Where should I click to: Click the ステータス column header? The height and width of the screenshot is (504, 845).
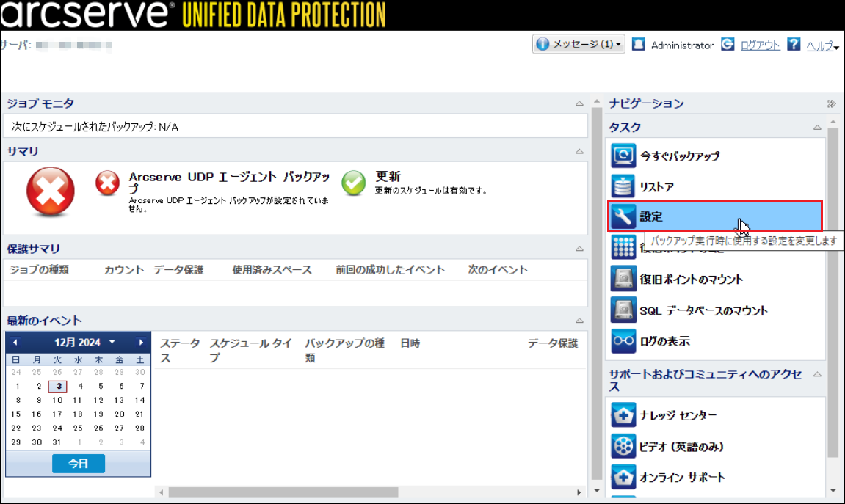tap(180, 350)
